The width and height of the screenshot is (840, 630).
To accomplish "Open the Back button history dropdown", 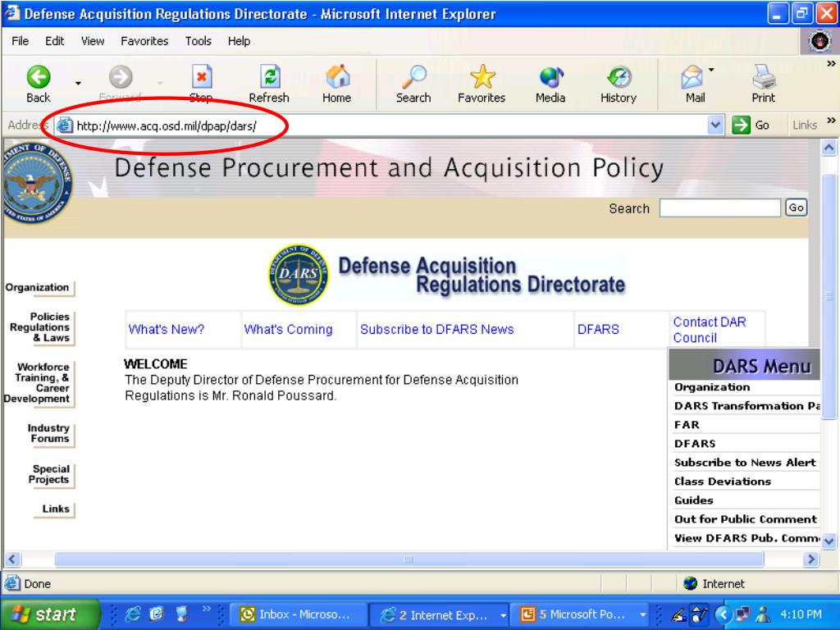I will 78,83.
